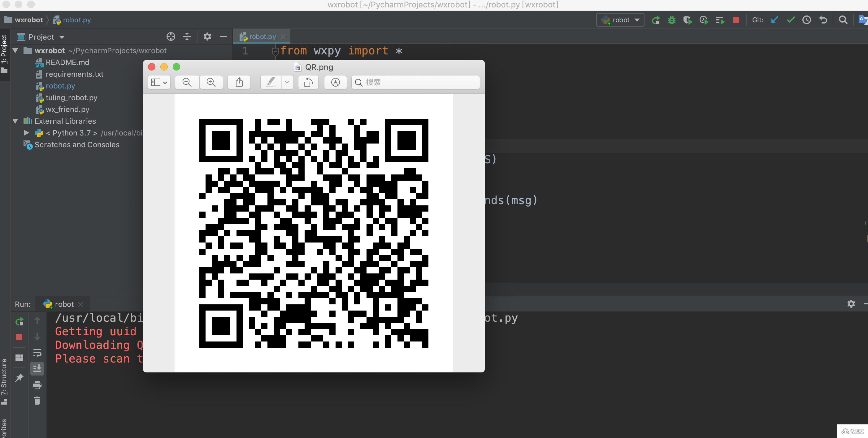
Task: Open requirements.txt file
Action: coord(75,75)
